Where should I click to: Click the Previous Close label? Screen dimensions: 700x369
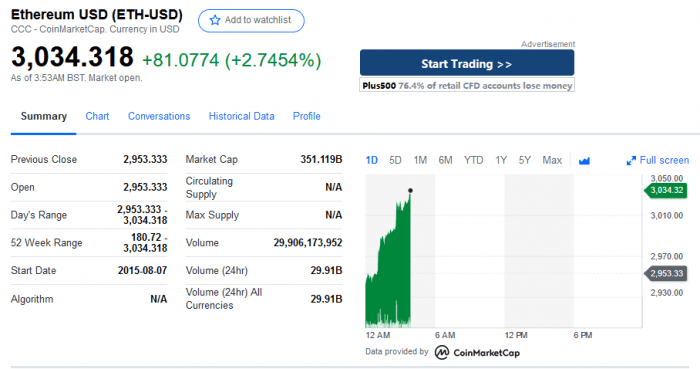(44, 159)
